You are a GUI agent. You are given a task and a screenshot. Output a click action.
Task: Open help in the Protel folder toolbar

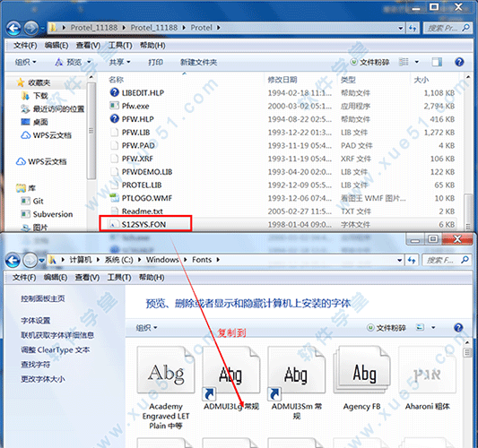459,62
